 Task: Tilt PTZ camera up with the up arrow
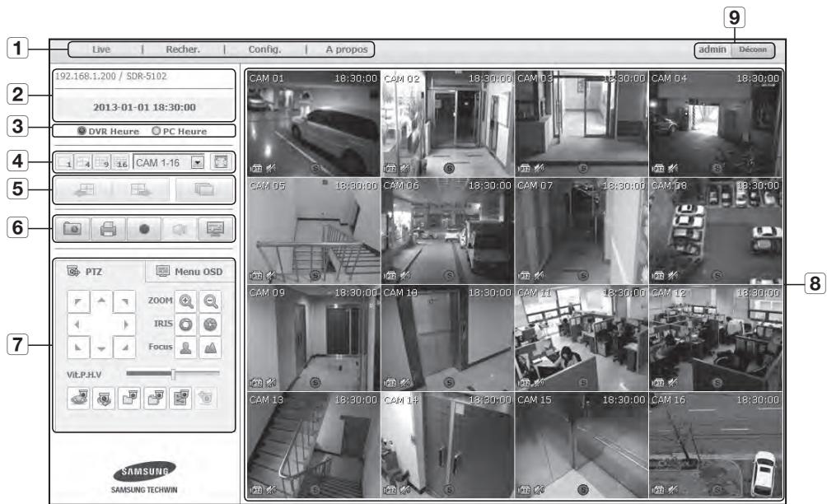[x=101, y=301]
